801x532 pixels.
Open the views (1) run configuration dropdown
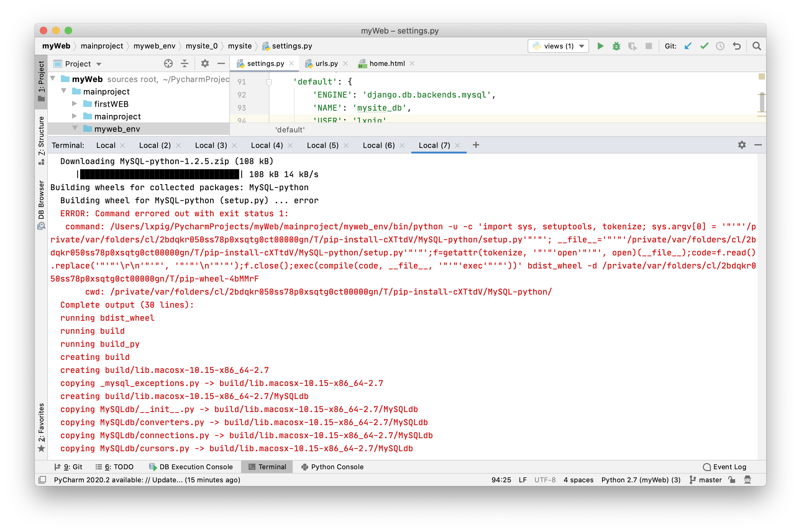(558, 46)
